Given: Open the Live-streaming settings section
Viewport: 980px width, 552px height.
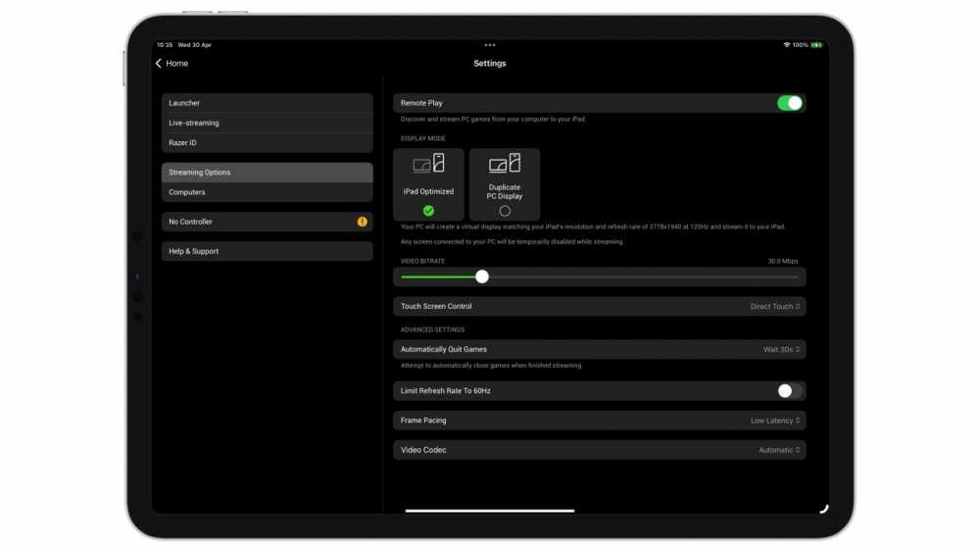Looking at the screenshot, I should pyautogui.click(x=267, y=124).
